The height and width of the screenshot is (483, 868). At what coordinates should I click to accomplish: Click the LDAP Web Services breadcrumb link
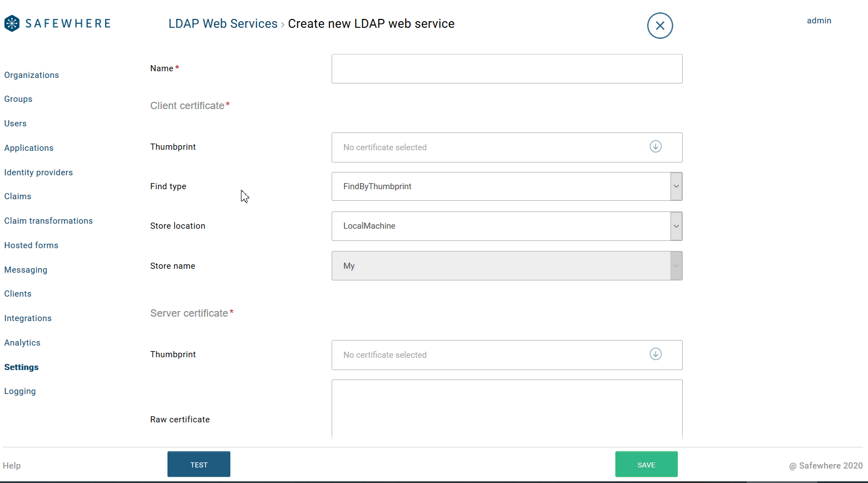click(223, 23)
